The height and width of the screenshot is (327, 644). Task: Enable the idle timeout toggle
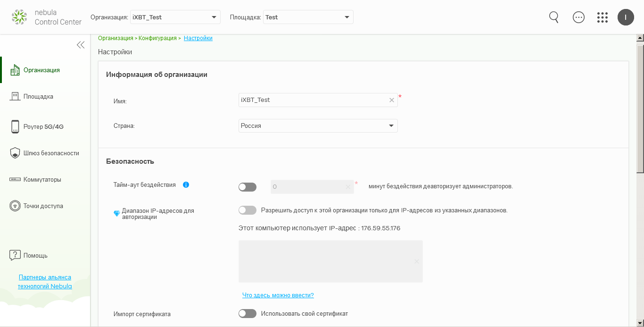247,187
